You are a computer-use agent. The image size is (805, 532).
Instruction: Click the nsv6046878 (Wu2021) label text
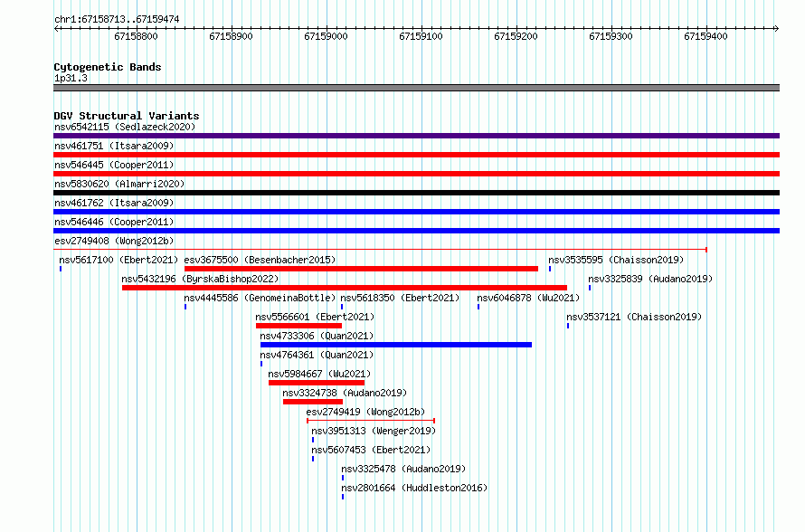pos(528,298)
